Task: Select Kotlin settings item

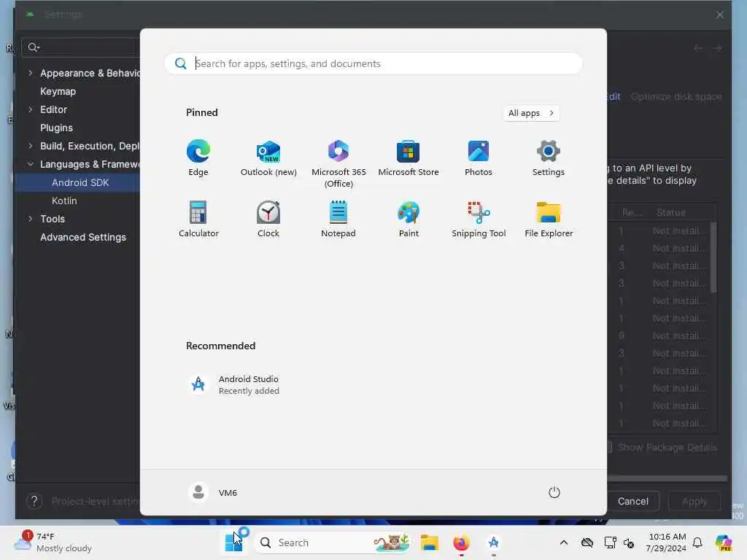Action: pos(64,201)
